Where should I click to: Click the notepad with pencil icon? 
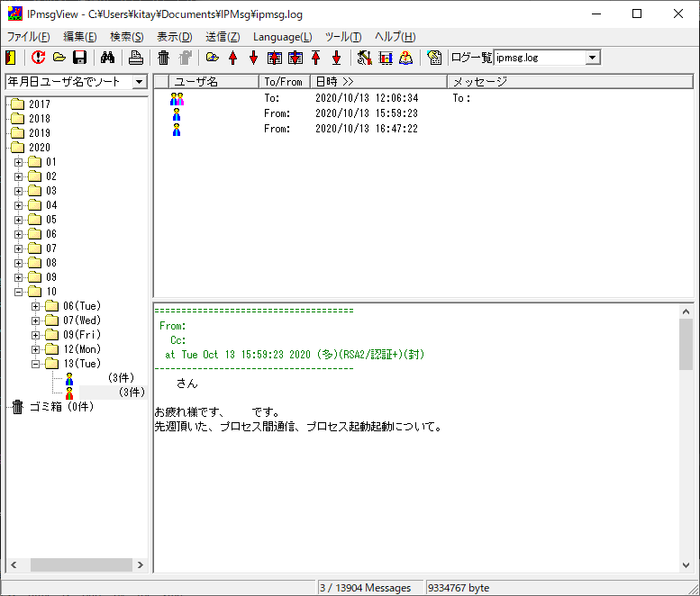434,58
